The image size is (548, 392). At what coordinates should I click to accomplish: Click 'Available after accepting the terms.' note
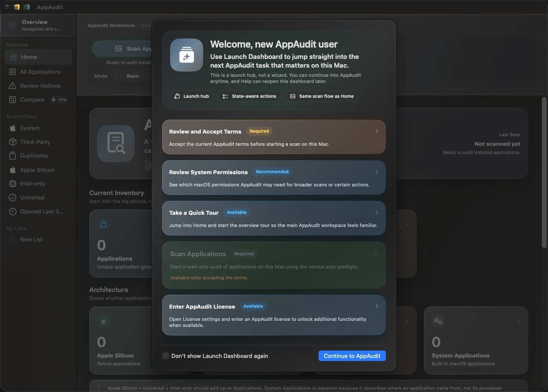pos(209,278)
